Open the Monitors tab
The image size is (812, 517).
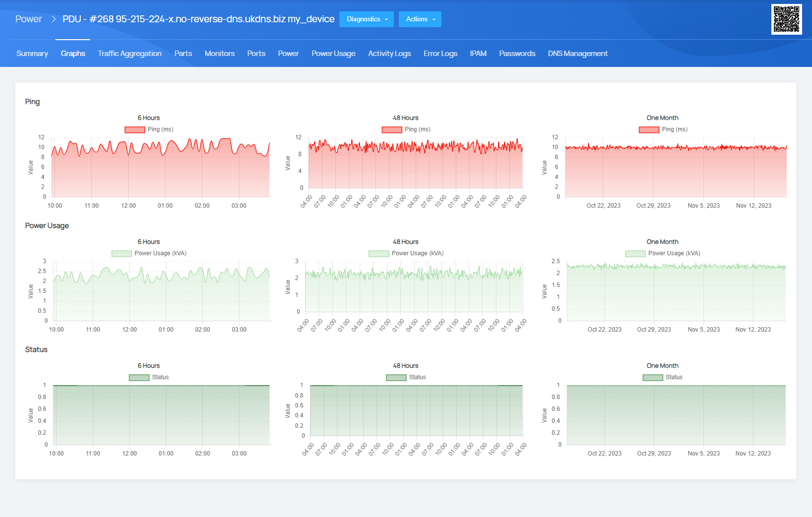(219, 54)
